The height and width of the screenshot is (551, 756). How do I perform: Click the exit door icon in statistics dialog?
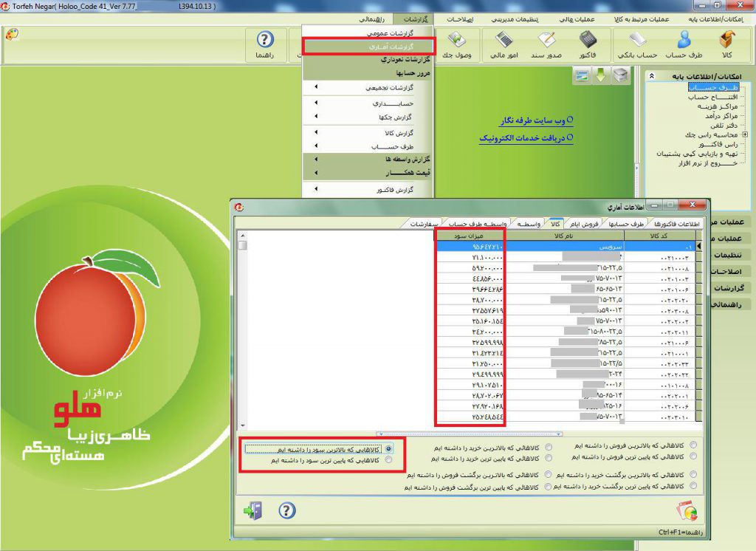coord(253,510)
